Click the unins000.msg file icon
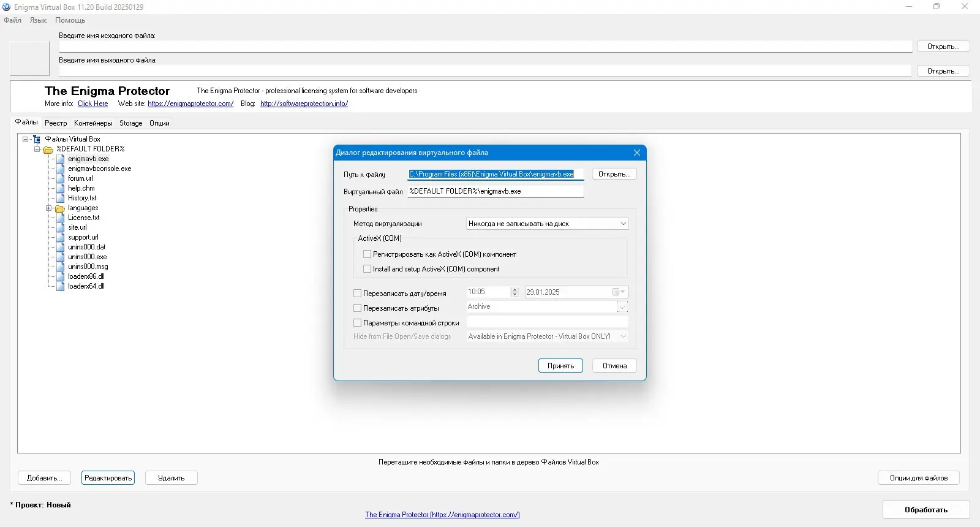980x527 pixels. point(61,267)
